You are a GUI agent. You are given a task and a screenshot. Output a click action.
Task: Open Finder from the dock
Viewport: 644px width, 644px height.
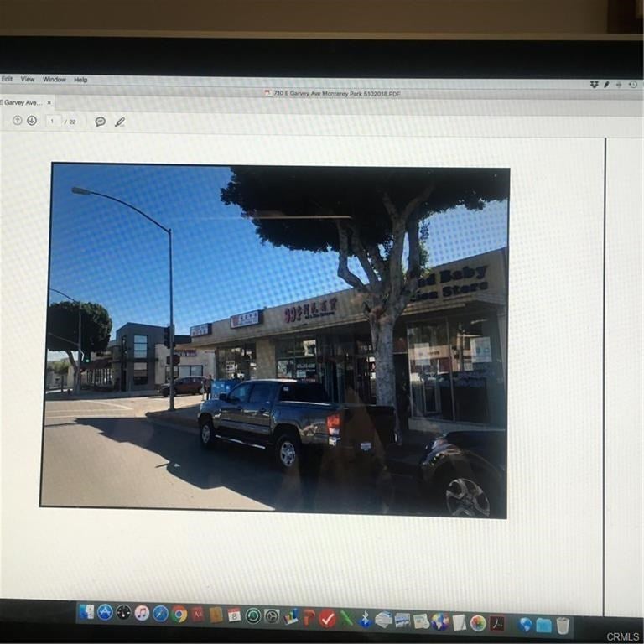[86, 613]
